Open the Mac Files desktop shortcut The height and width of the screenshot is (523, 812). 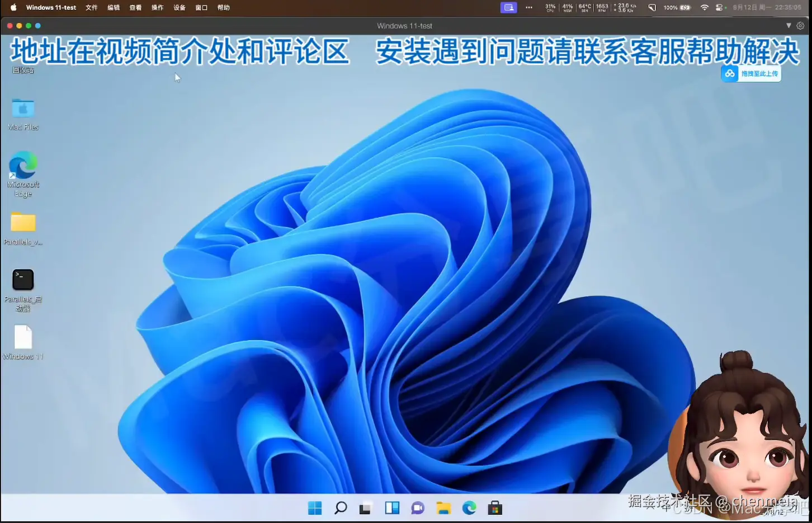(x=22, y=109)
